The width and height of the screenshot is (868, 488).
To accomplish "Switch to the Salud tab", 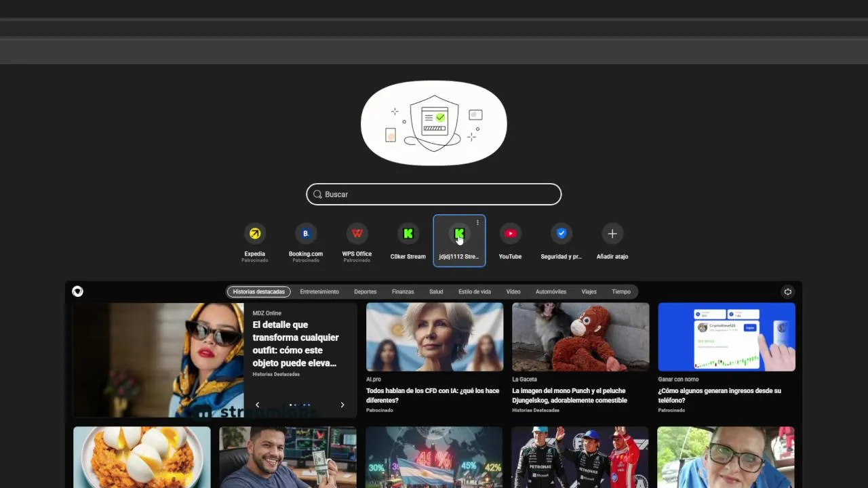I will [436, 292].
